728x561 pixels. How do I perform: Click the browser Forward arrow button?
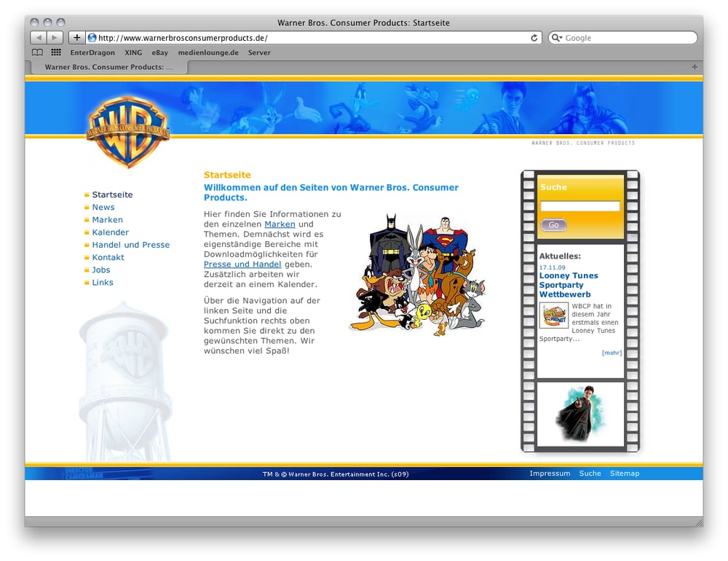[x=55, y=38]
